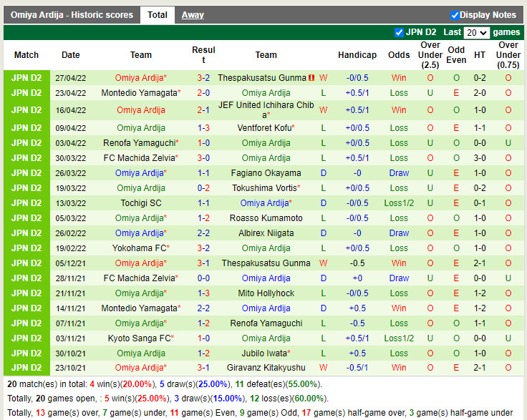The image size is (527, 420).
Task: Click Roasso Kumamoto team name
Action: pyautogui.click(x=266, y=218)
